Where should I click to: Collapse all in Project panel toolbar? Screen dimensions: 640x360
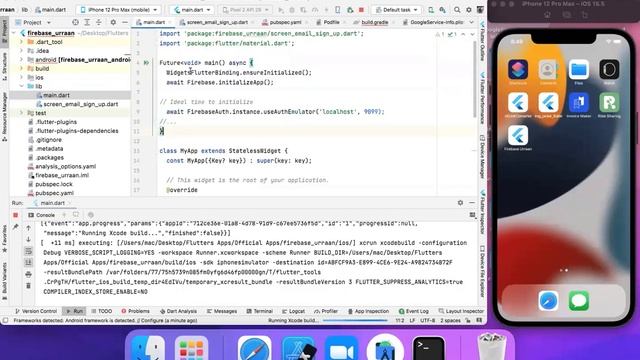tap(98, 22)
